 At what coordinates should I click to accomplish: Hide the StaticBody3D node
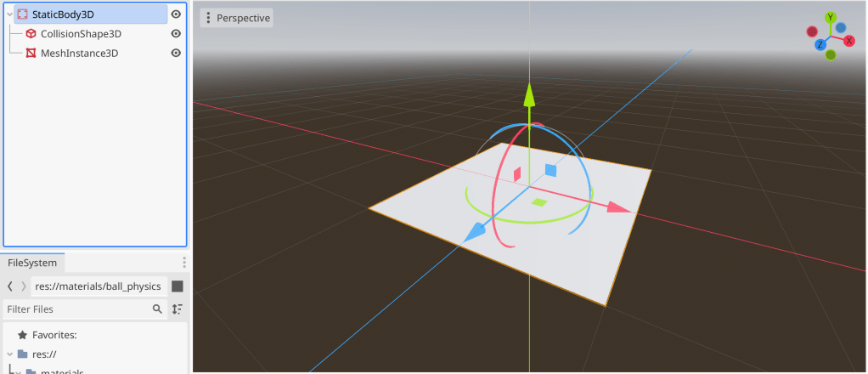[x=176, y=14]
